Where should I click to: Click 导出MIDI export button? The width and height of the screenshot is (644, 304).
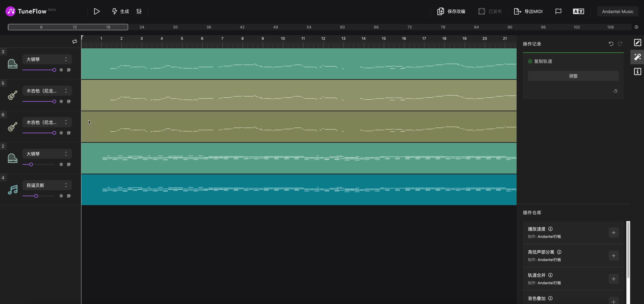click(528, 11)
